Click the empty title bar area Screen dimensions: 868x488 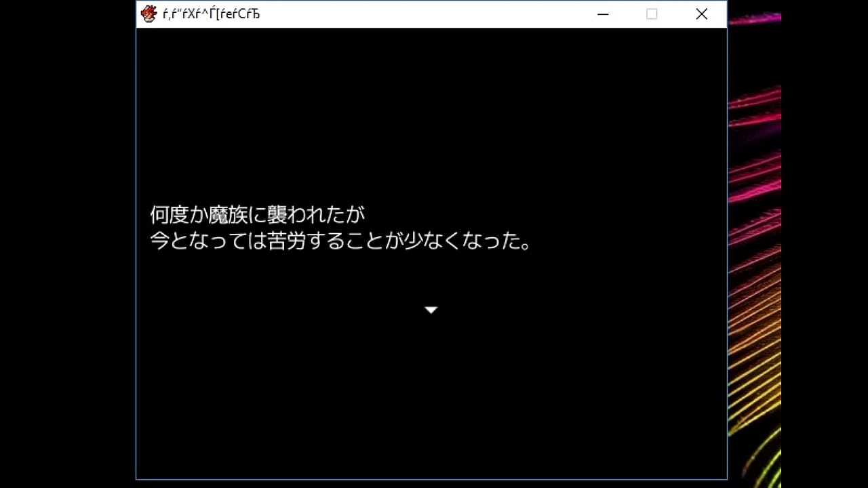click(x=420, y=14)
